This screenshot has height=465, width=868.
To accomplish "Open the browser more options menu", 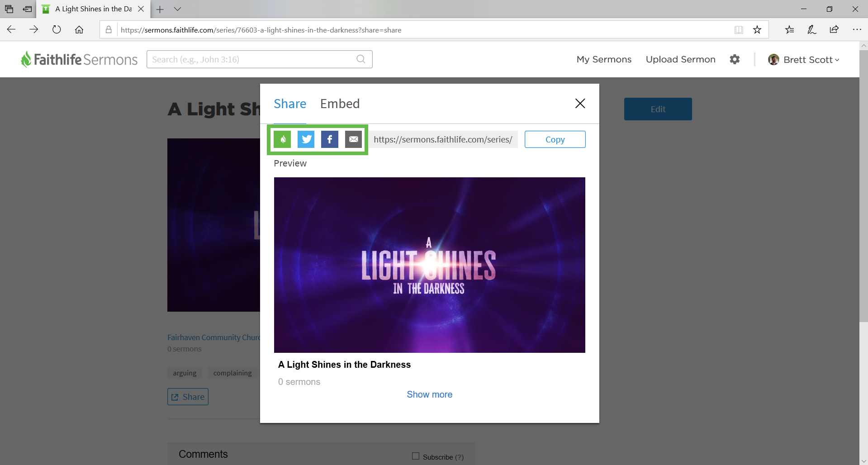I will [x=857, y=30].
